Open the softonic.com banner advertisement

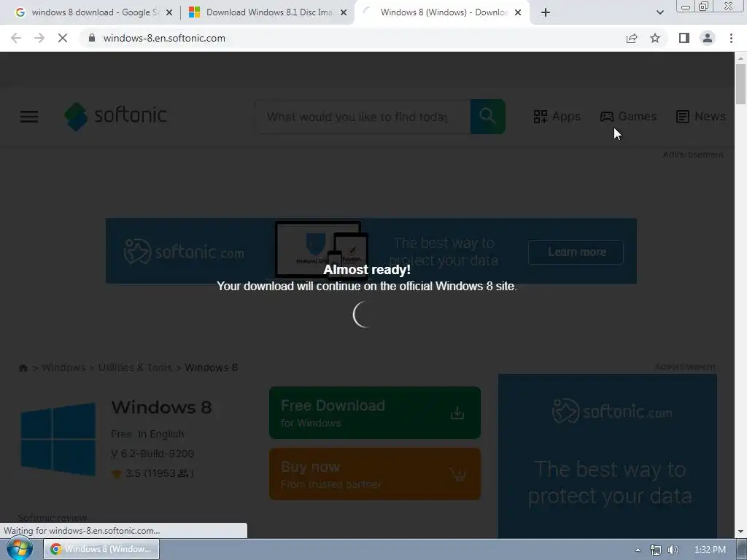click(x=371, y=251)
